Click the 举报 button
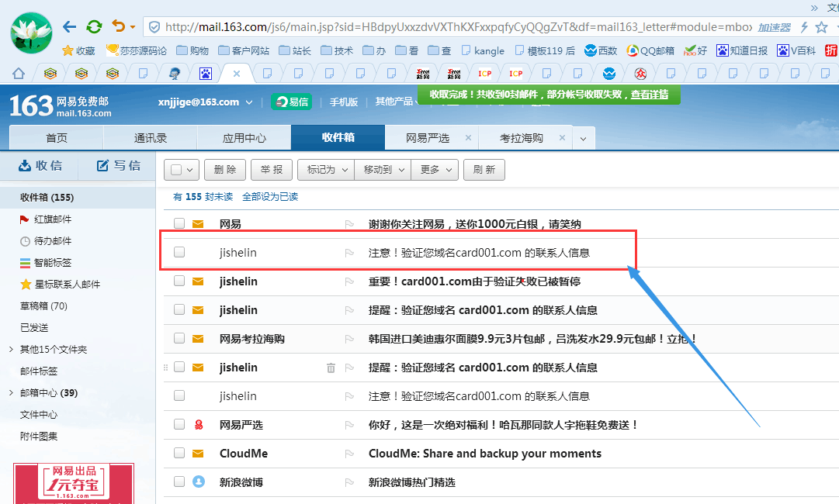This screenshot has width=839, height=504. point(272,170)
